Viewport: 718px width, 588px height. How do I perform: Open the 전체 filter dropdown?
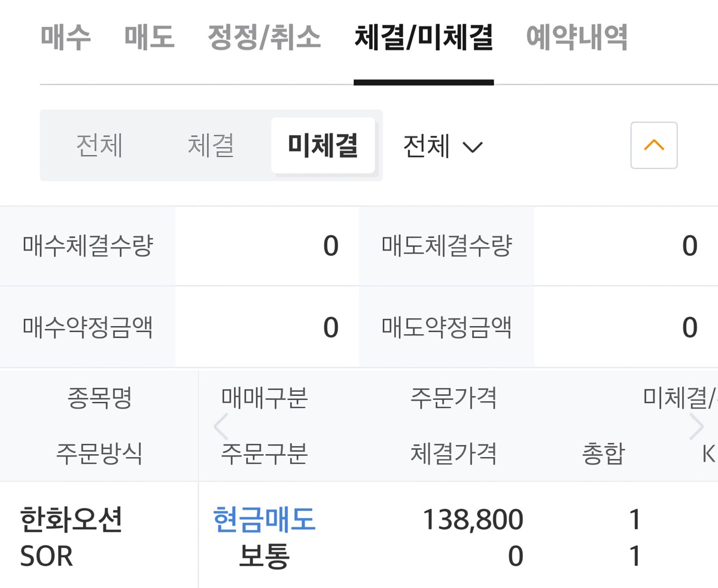(x=442, y=145)
